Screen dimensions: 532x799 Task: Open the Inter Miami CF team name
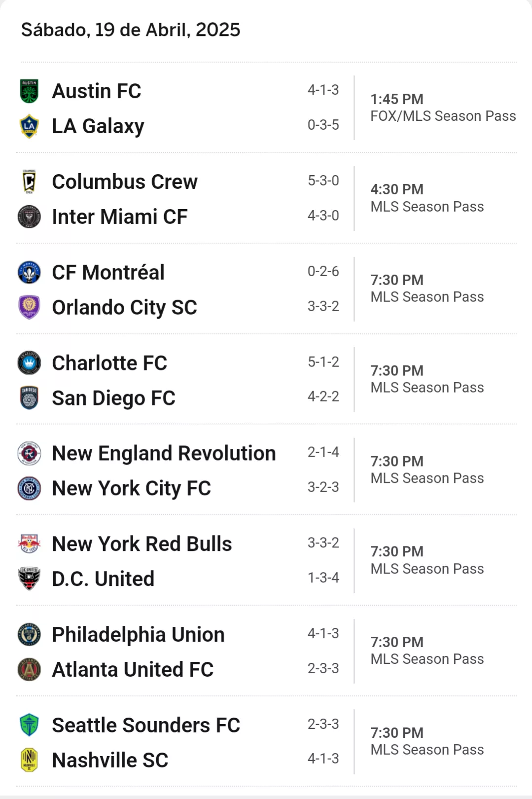tap(120, 217)
